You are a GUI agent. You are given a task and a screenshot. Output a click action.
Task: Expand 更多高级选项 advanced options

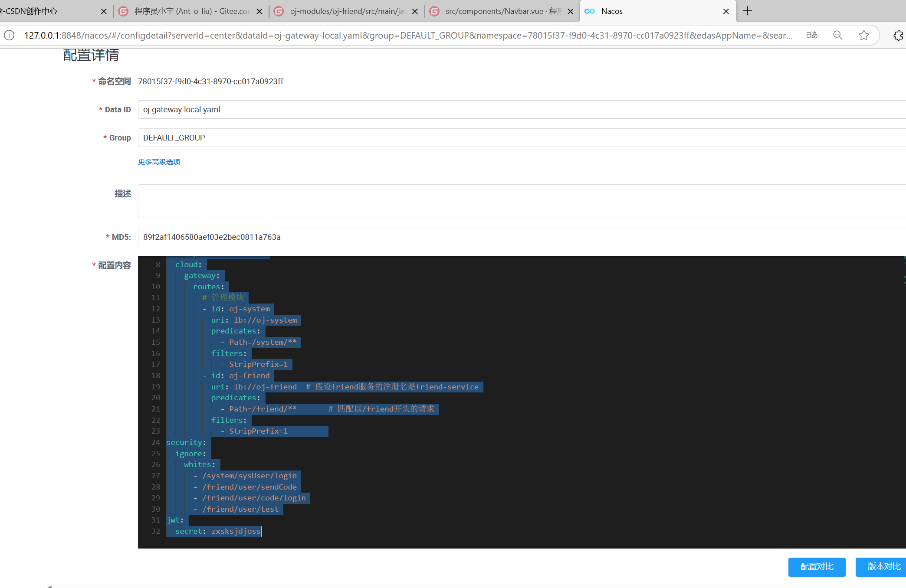(x=159, y=162)
